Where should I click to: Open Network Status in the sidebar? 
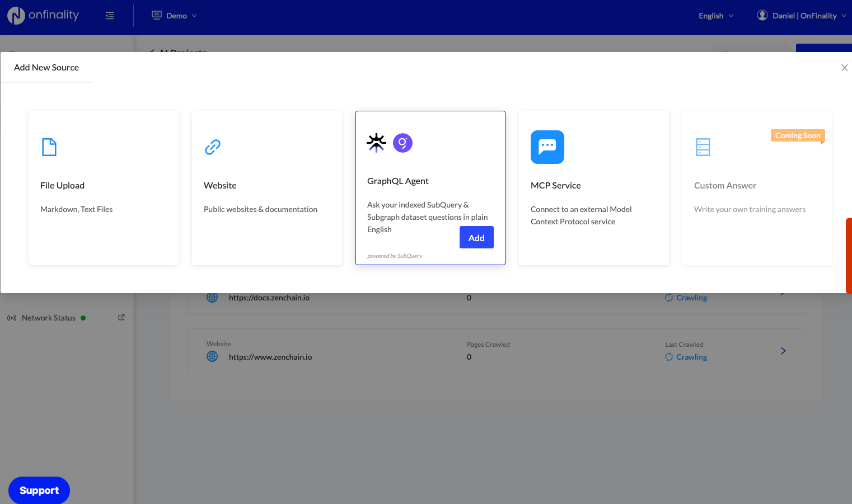49,318
